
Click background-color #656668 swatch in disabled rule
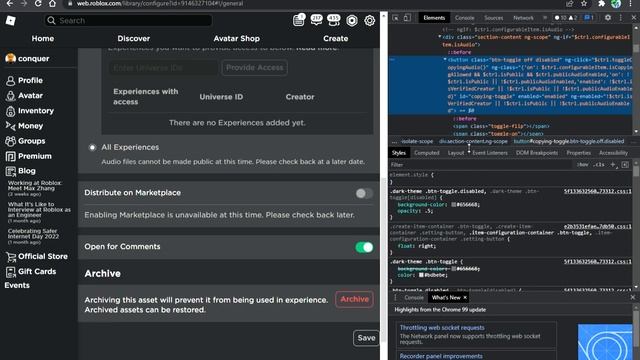[x=453, y=204]
